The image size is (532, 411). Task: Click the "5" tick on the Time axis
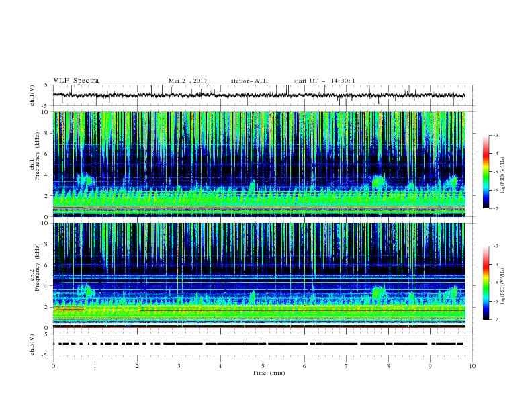[263, 366]
